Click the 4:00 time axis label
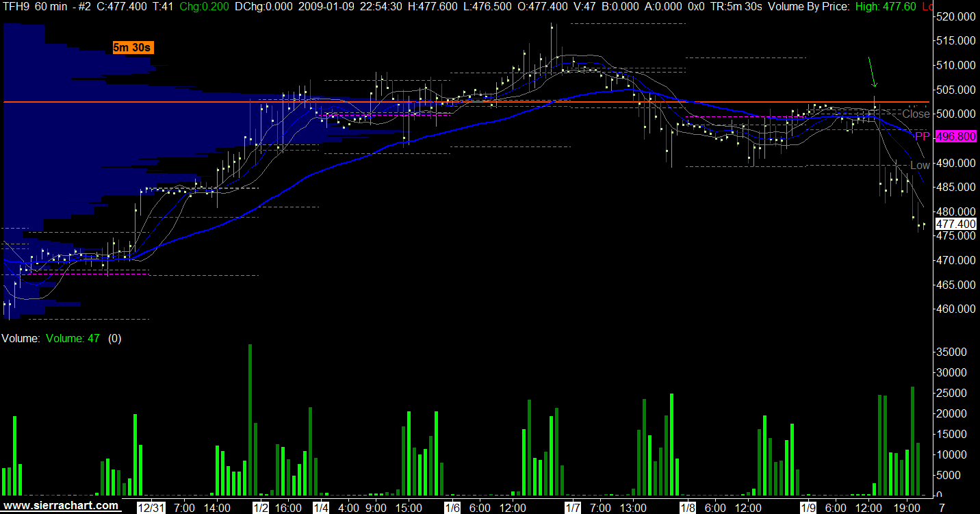This screenshot has width=980, height=514. [348, 508]
